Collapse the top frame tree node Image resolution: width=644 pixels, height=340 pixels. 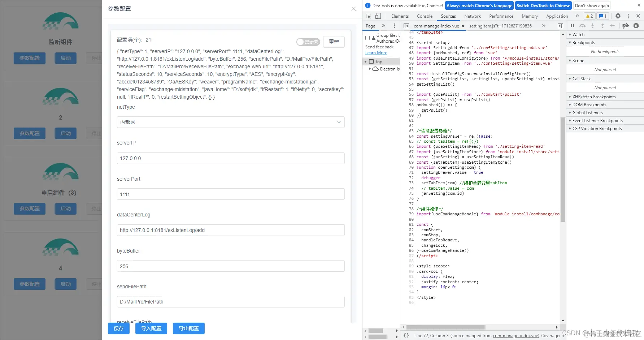tap(365, 62)
